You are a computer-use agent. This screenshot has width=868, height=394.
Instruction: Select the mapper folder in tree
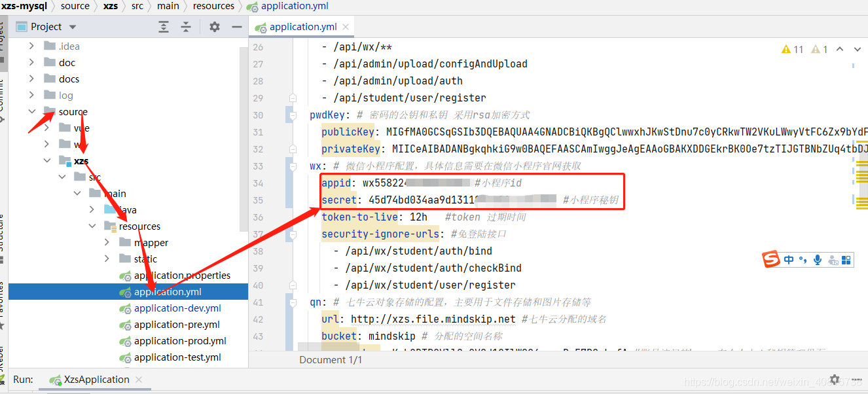(x=151, y=242)
